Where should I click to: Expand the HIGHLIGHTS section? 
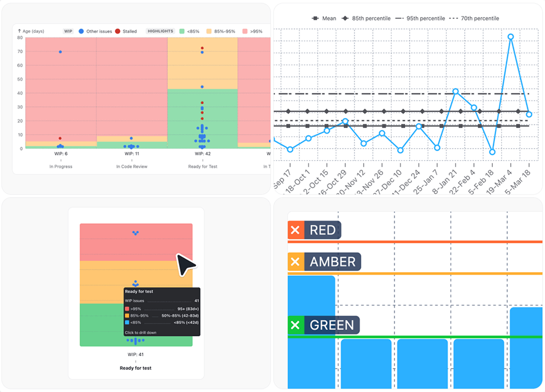tap(160, 31)
